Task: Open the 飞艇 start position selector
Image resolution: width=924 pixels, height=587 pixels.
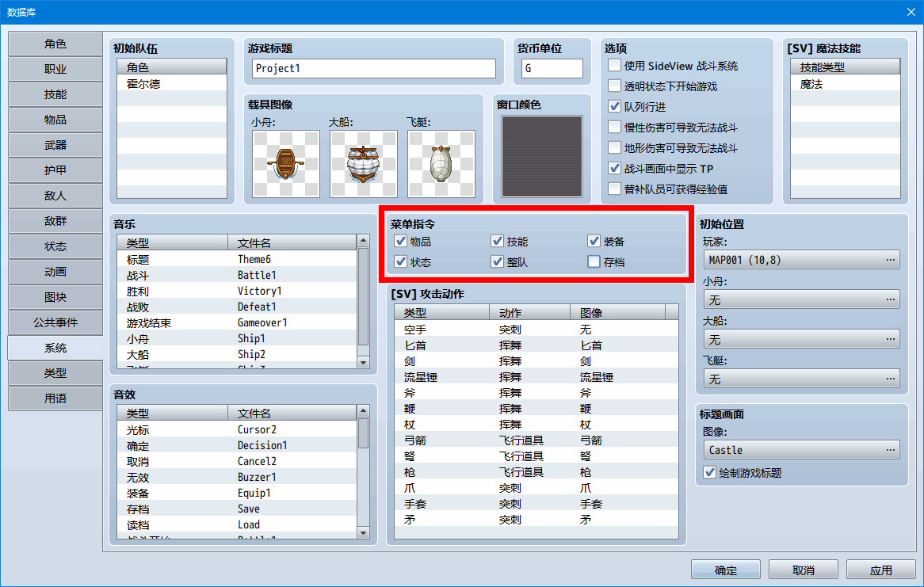Action: (801, 379)
